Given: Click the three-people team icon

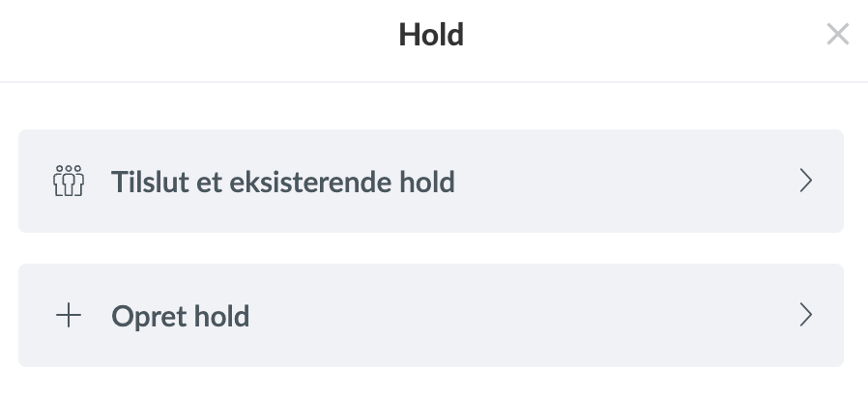Looking at the screenshot, I should (x=69, y=181).
